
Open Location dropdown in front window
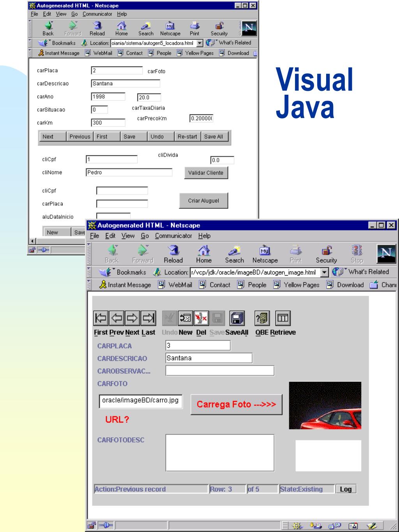[x=325, y=272]
